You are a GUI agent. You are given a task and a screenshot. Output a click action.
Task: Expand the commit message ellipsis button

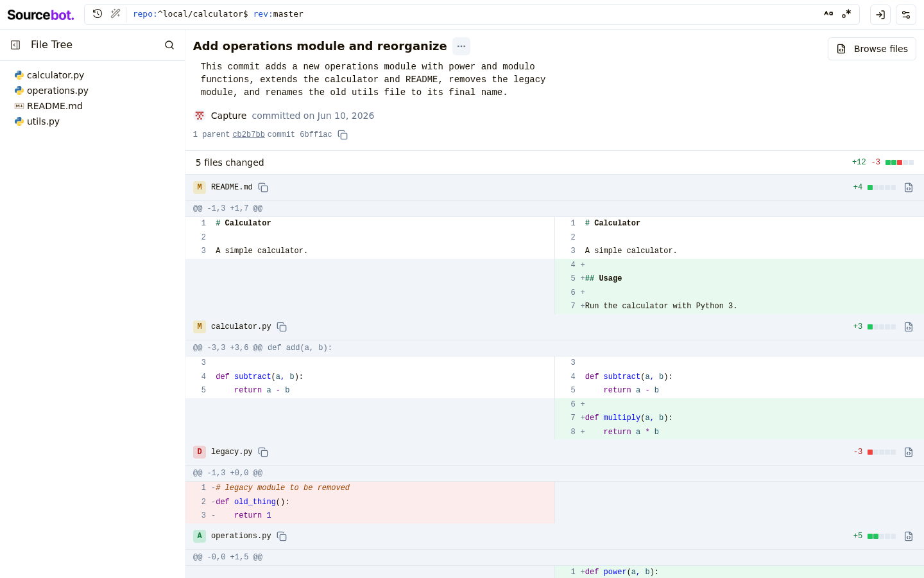(x=461, y=46)
